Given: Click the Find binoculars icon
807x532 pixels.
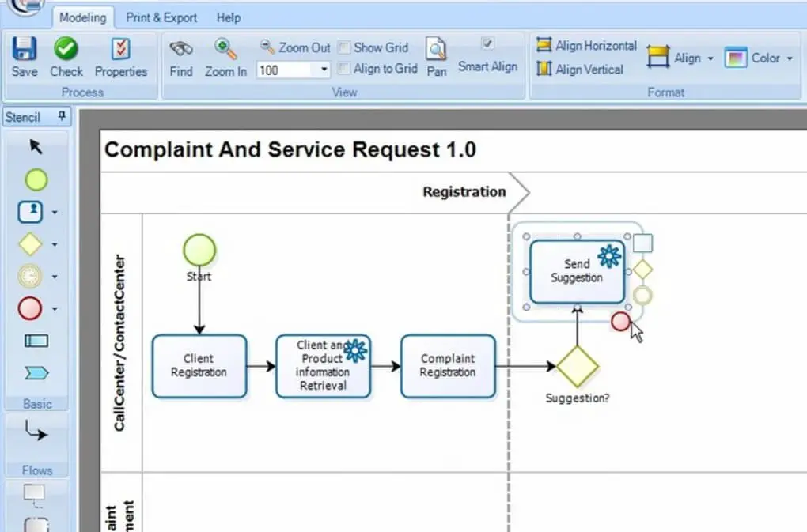Looking at the screenshot, I should (181, 51).
